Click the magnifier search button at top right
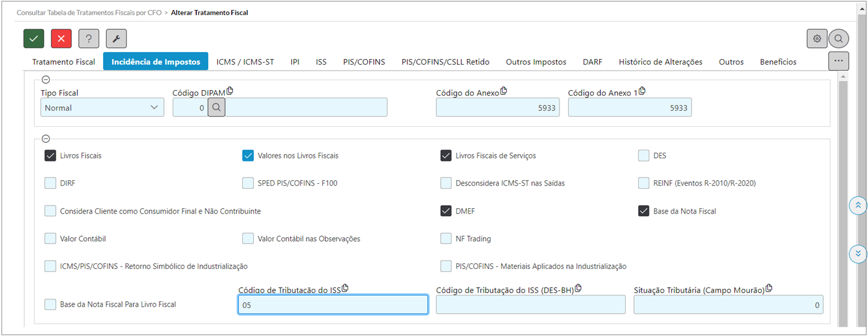Viewport: 868px width, 336px height. 838,39
